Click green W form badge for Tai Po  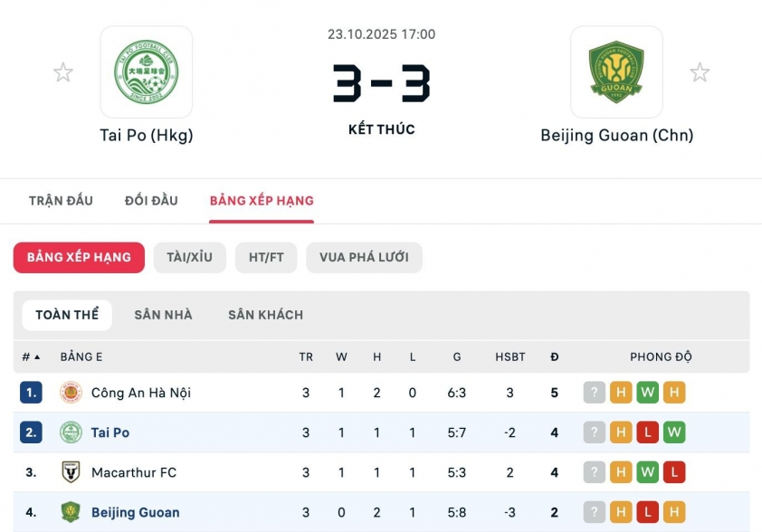673,432
